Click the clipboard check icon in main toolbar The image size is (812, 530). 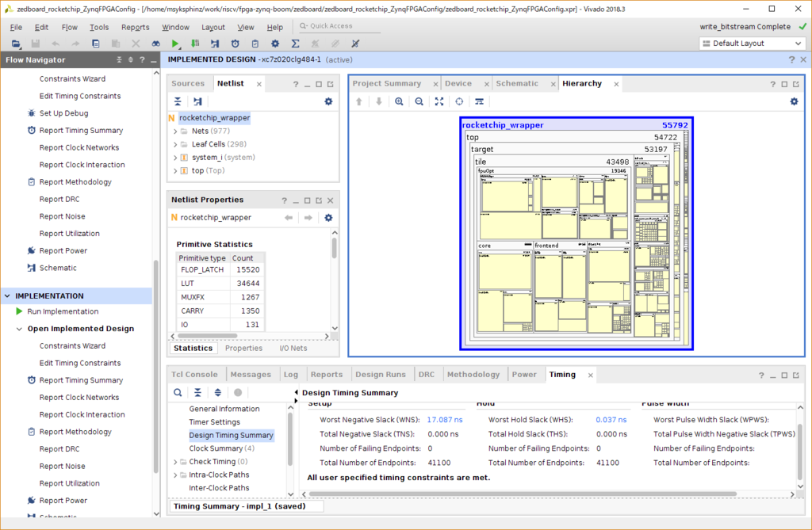[x=255, y=44]
